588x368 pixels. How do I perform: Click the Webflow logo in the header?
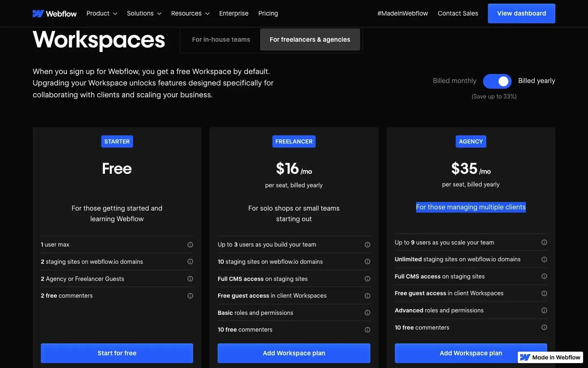point(54,13)
